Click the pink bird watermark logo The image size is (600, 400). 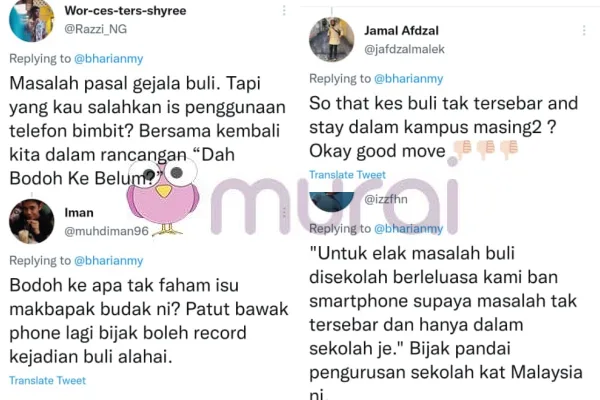(x=163, y=197)
